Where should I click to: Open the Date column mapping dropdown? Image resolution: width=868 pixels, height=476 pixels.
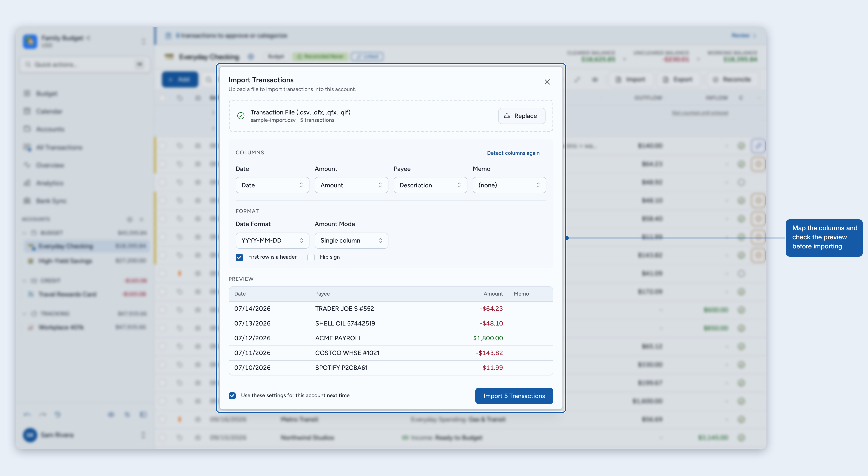pos(272,185)
